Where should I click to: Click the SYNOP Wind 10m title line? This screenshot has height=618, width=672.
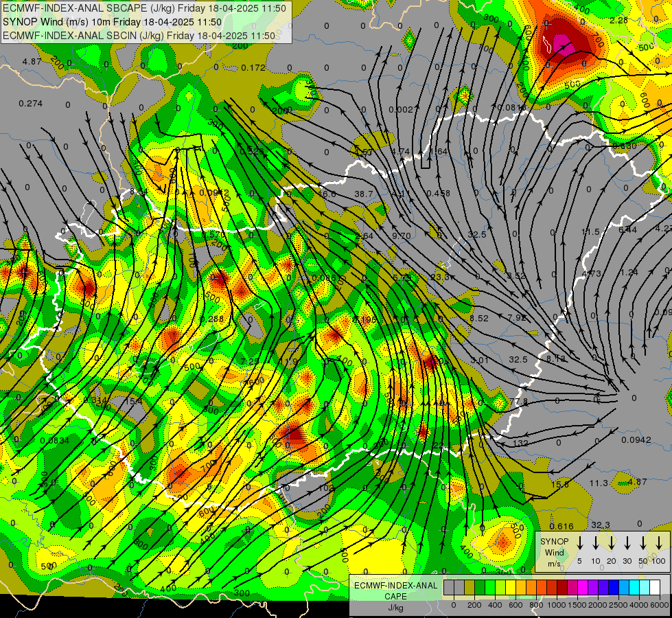[112, 22]
